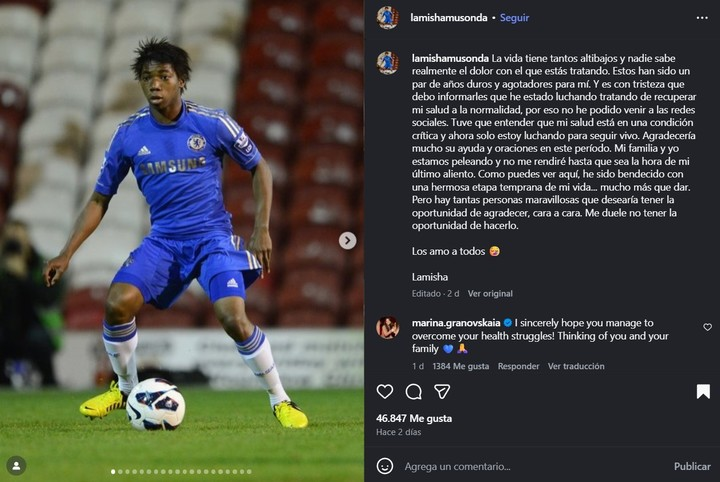Screen dimensions: 720x482
Task: Like marina.granovskaia's comment with small heart
Action: pos(708,327)
